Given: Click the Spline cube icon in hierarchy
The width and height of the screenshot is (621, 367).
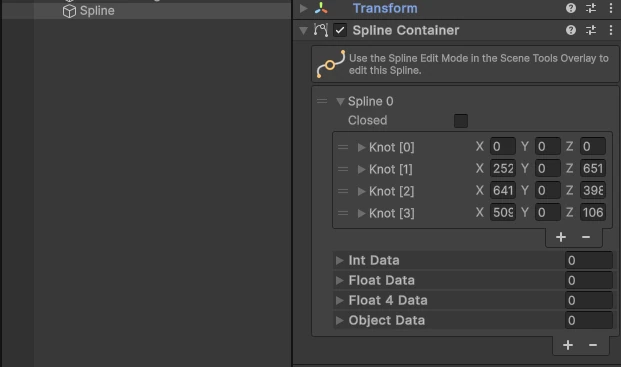Looking at the screenshot, I should pyautogui.click(x=69, y=11).
